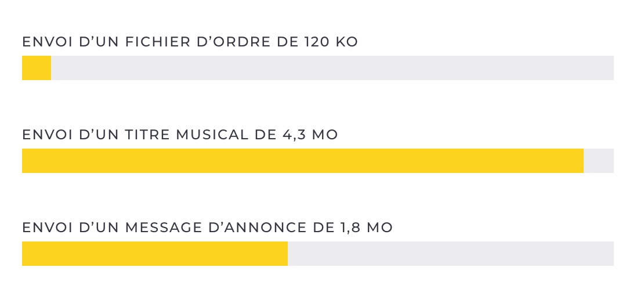
Task: Click the grey unfilled part of the fichier d'ordre bar
Action: point(332,68)
